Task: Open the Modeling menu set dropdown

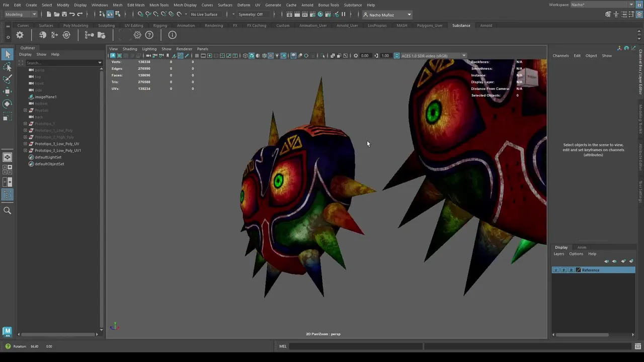Action: (x=20, y=15)
